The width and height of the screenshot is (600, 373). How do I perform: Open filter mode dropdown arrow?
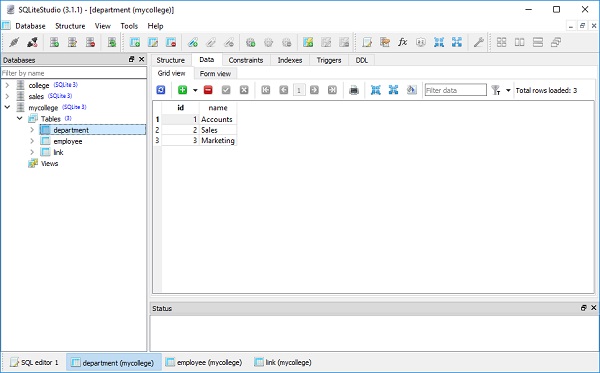tap(508, 90)
